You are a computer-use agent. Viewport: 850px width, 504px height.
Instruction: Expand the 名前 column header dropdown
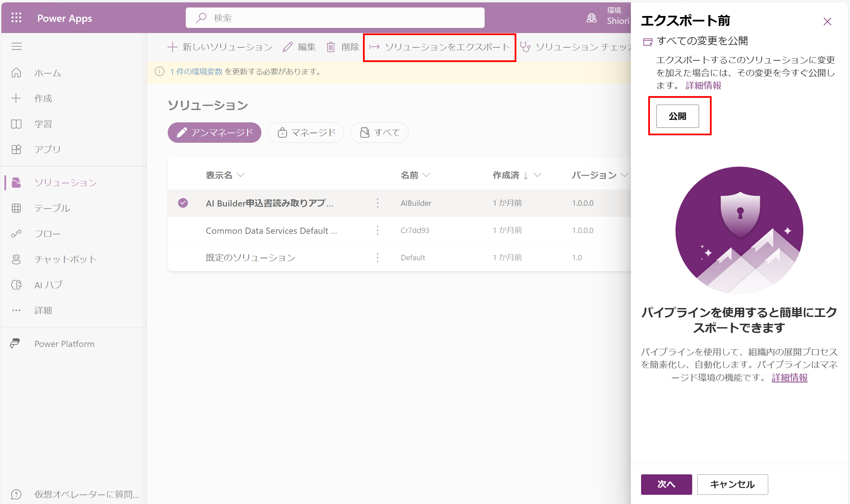(426, 175)
